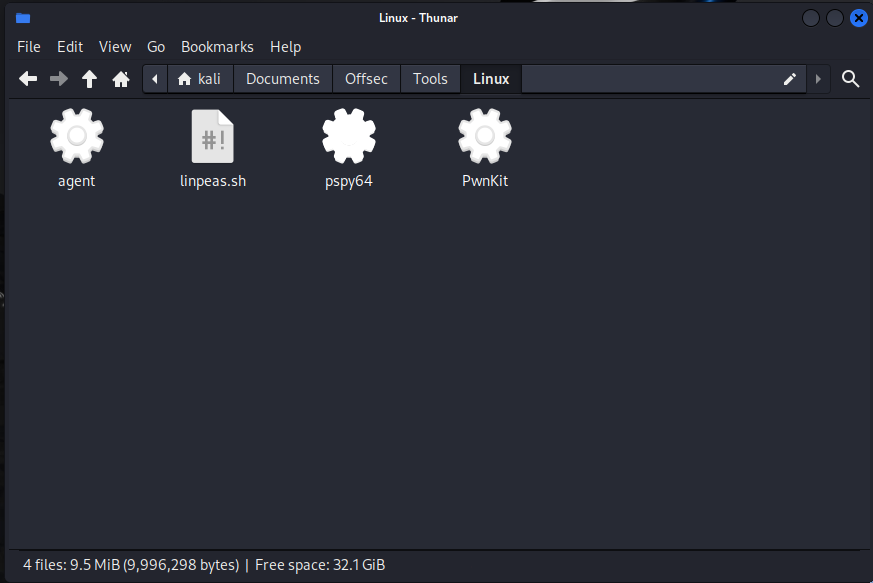Select the PwnKit executable file

pos(485,149)
